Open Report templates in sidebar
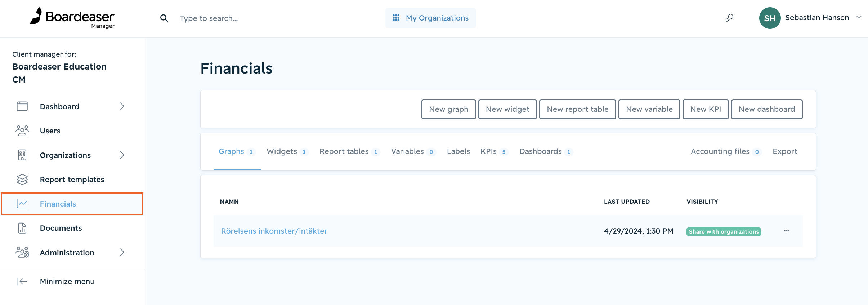The width and height of the screenshot is (868, 305). (72, 179)
